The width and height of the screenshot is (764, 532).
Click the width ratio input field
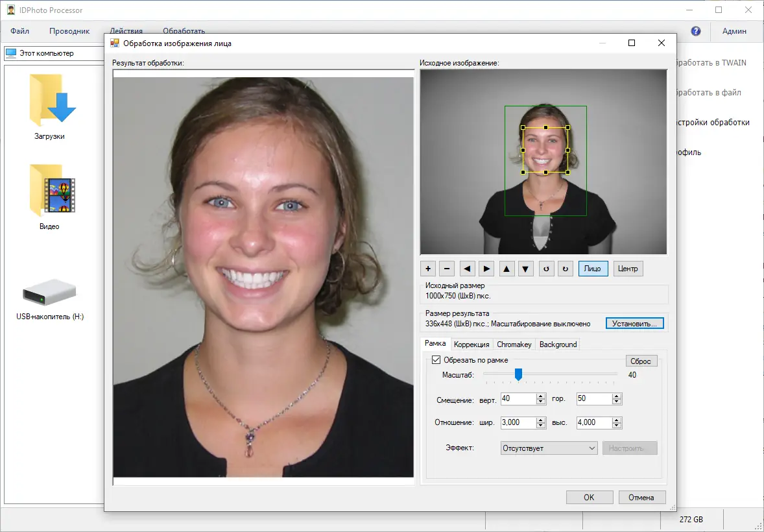[518, 423]
